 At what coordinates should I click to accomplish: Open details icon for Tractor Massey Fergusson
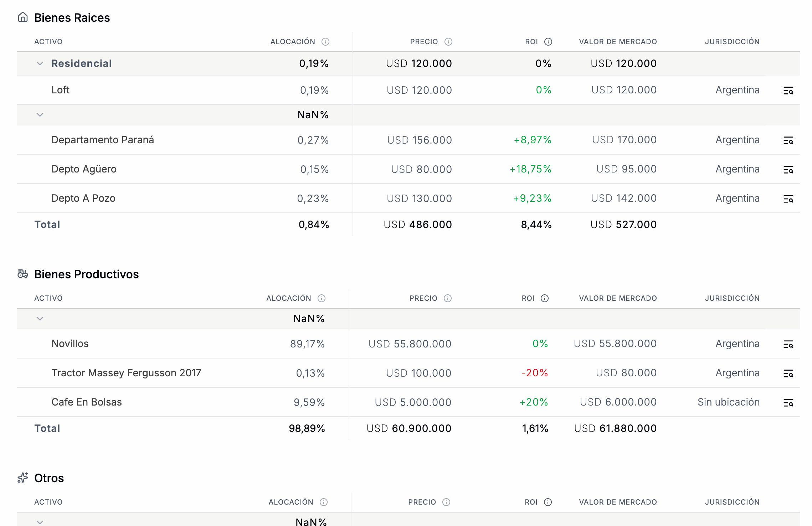click(x=788, y=373)
